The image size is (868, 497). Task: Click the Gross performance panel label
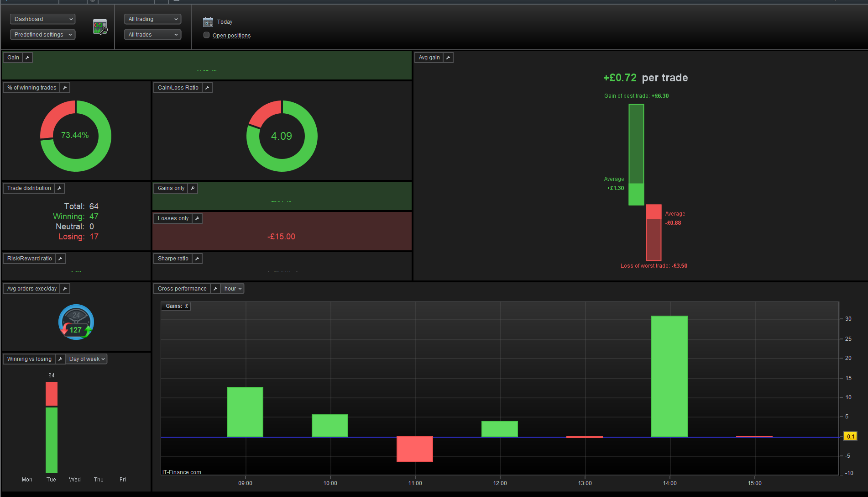182,289
